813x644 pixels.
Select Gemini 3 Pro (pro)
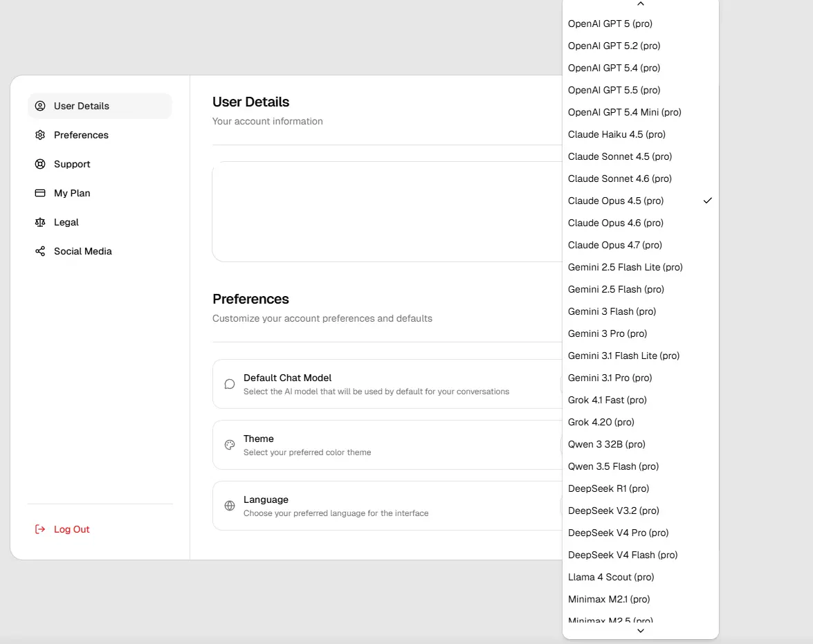tap(640, 333)
